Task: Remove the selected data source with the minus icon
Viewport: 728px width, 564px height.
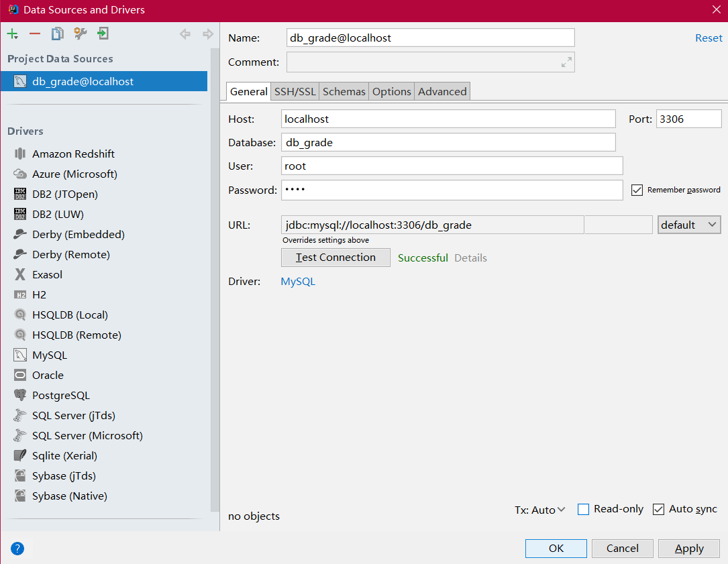Action: click(35, 34)
